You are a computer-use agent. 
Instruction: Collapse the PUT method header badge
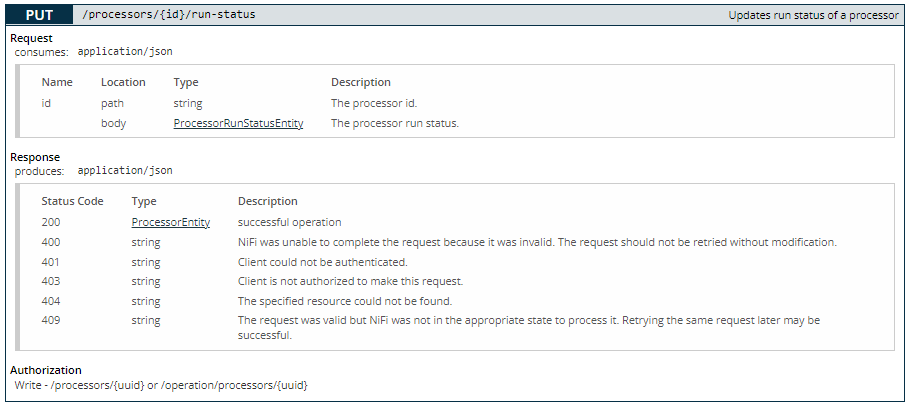pyautogui.click(x=39, y=15)
